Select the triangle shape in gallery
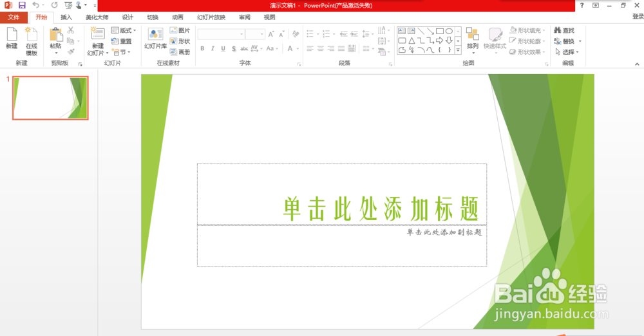Image resolution: width=644 pixels, height=336 pixels. 412,41
